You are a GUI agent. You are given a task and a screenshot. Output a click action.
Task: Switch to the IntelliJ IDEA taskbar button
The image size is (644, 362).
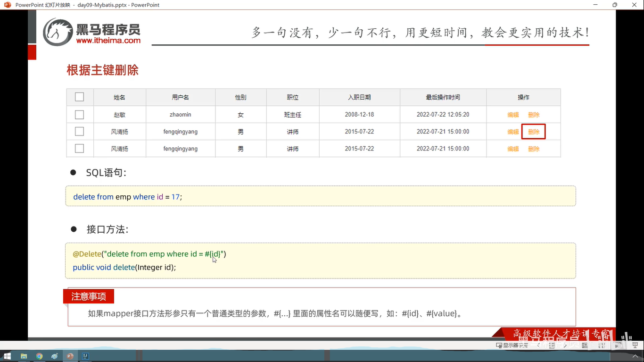pyautogui.click(x=86, y=356)
